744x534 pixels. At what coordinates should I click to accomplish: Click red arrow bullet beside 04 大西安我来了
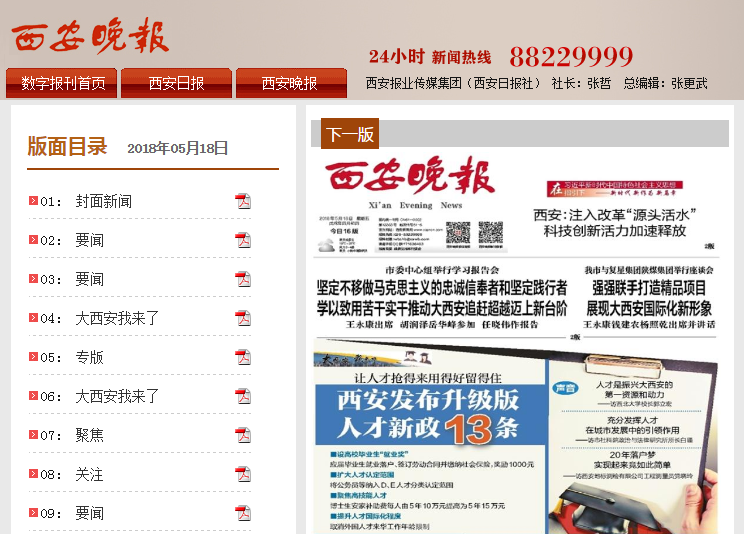pyautogui.click(x=33, y=317)
